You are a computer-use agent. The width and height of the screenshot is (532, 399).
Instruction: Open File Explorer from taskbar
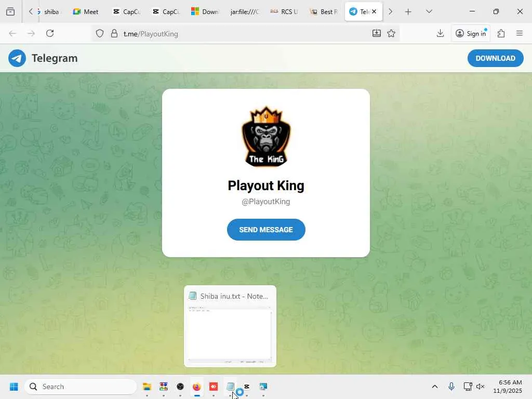tap(147, 387)
